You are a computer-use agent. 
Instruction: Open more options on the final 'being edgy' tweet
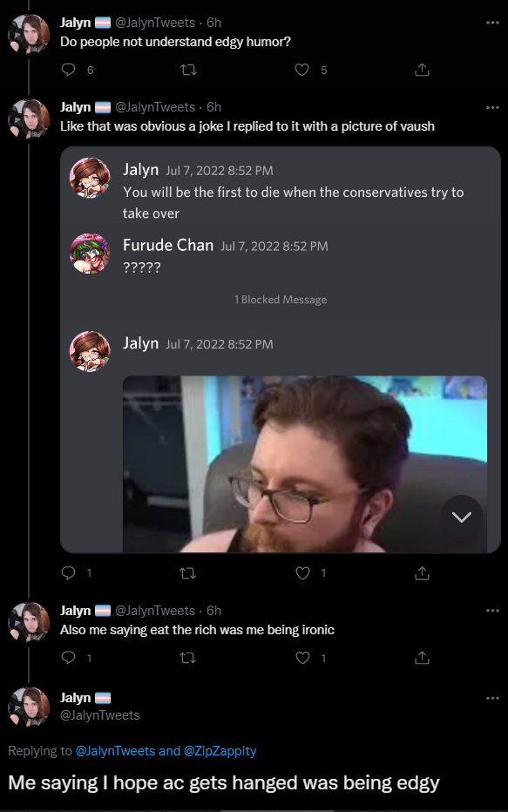(492, 699)
